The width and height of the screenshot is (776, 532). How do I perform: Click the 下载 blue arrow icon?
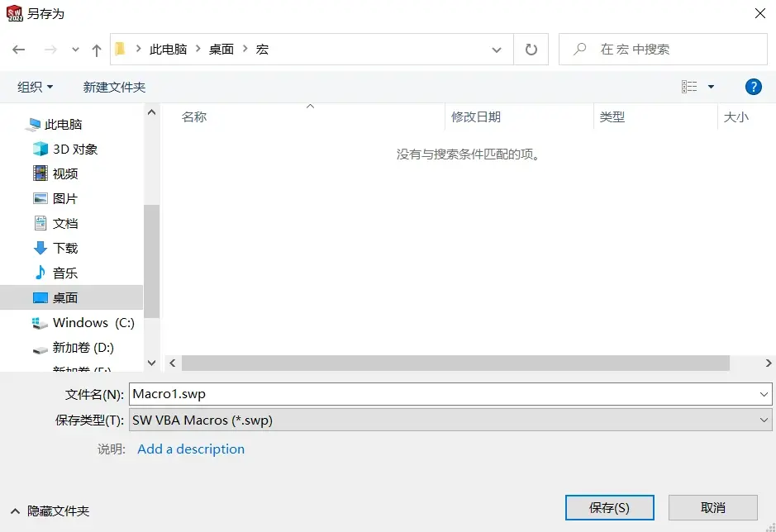40,248
